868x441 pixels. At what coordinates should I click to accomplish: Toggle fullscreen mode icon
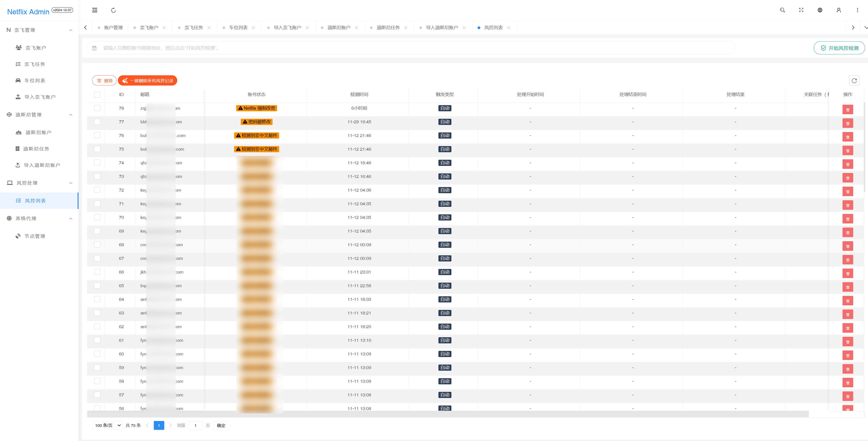click(x=801, y=10)
